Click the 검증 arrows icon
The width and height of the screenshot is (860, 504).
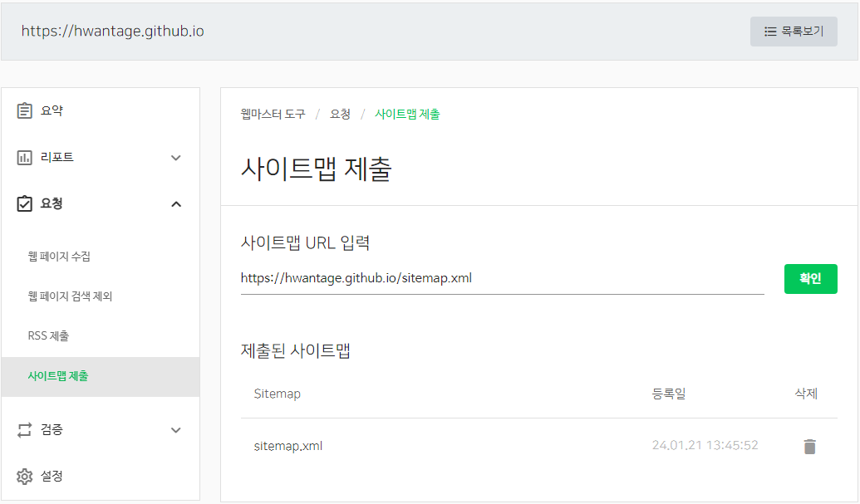tap(25, 430)
